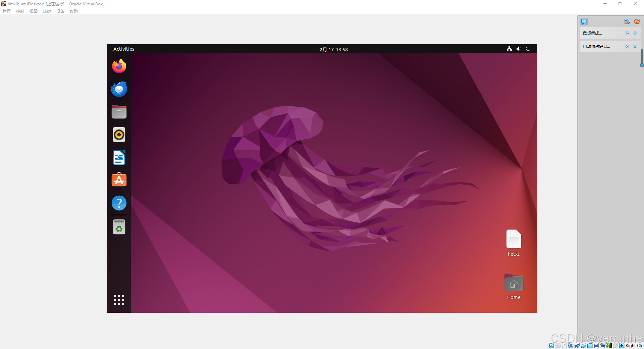Launch Rhythmbox music player from dock
Screen dimensions: 644x349
(x=119, y=135)
